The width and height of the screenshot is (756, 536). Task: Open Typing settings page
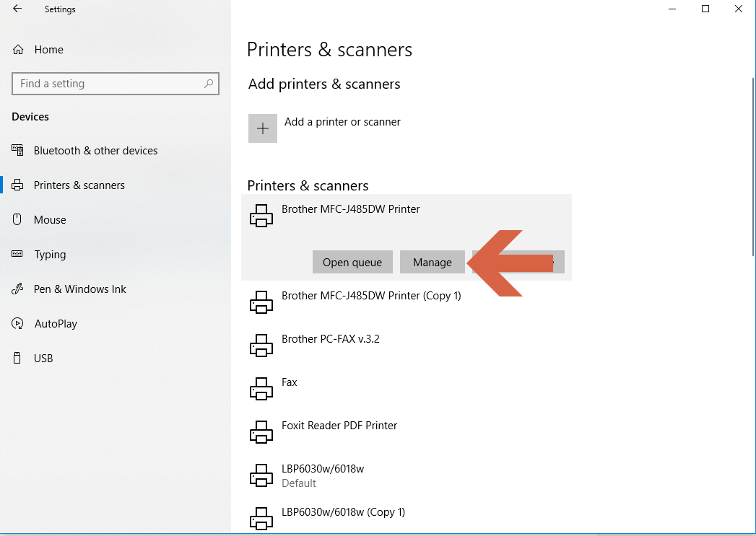(50, 255)
